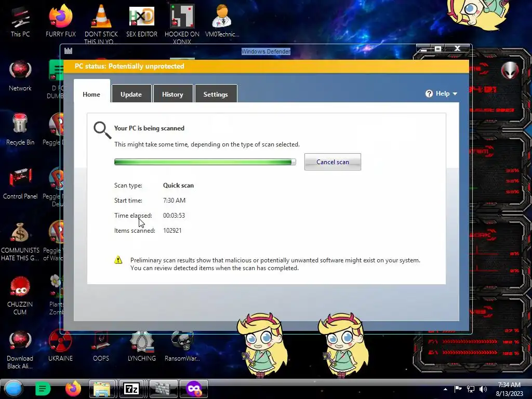Open the This PC desktop icon
The image size is (532, 399).
[x=20, y=21]
